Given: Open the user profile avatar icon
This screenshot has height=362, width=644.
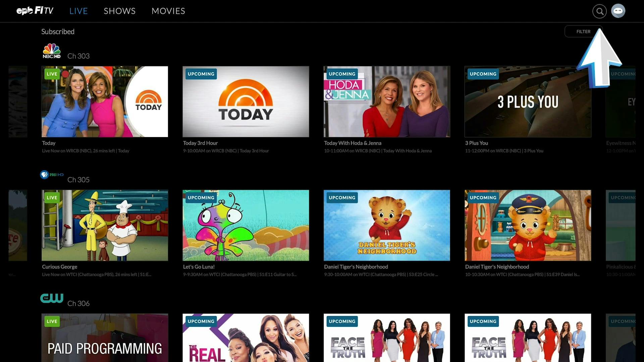Looking at the screenshot, I should coord(618,11).
